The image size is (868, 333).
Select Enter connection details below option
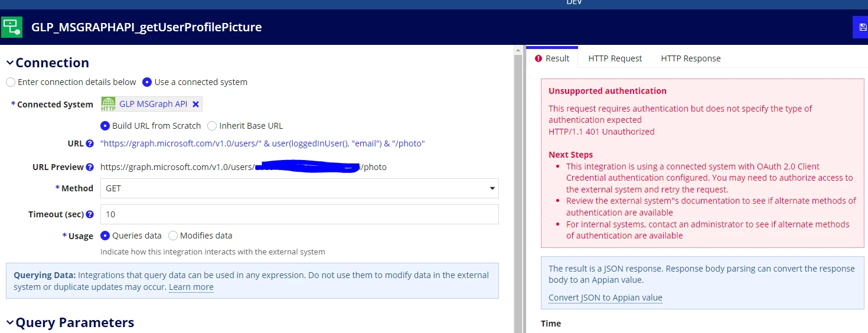pyautogui.click(x=11, y=82)
